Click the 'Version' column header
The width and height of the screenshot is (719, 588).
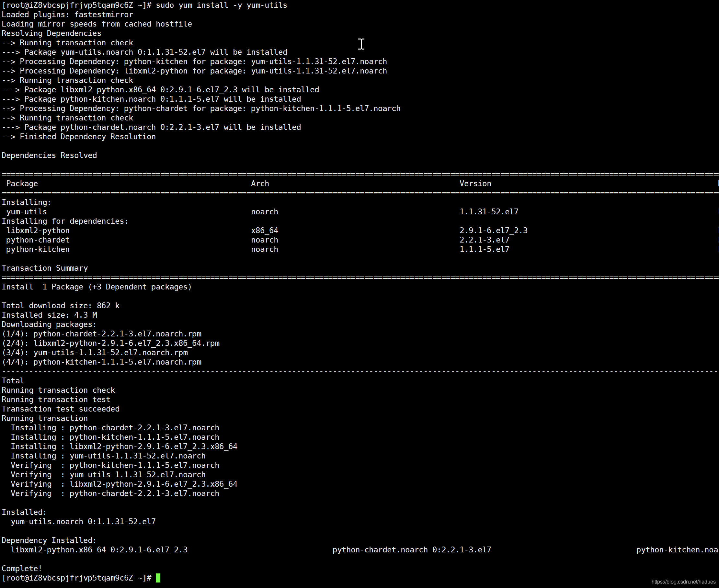pos(475,184)
